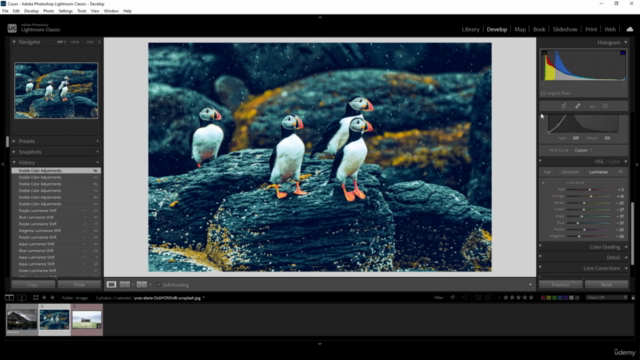Toggle histogram shadow clipping indicator

[x=544, y=53]
